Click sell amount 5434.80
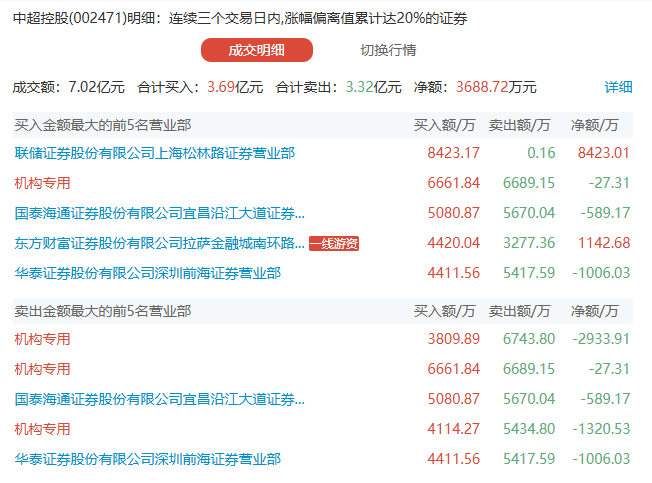The width and height of the screenshot is (652, 483). tap(529, 429)
